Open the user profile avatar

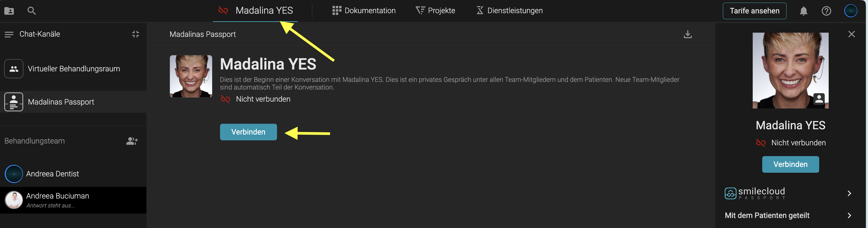tap(850, 11)
